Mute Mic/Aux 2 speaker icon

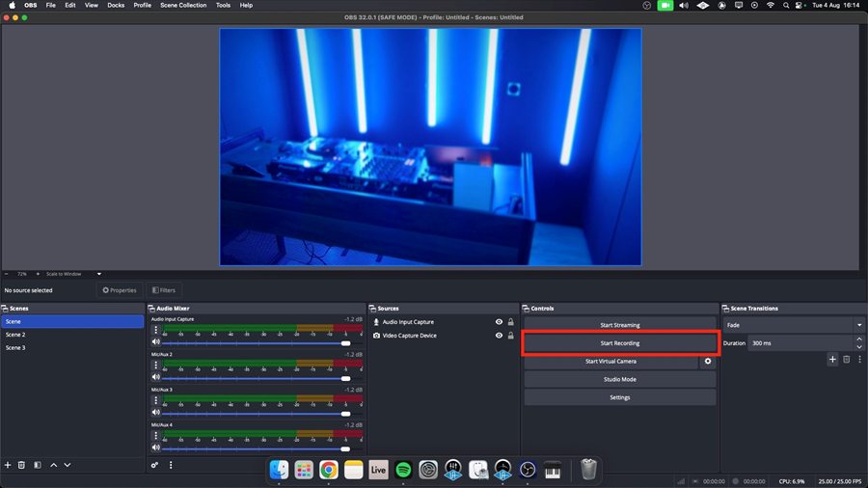coord(156,377)
